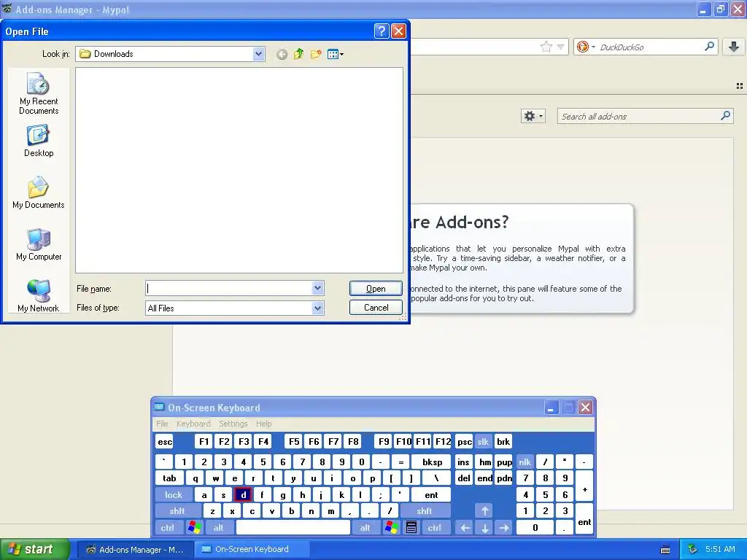Open the bookmark star dropdown arrow

[x=561, y=47]
